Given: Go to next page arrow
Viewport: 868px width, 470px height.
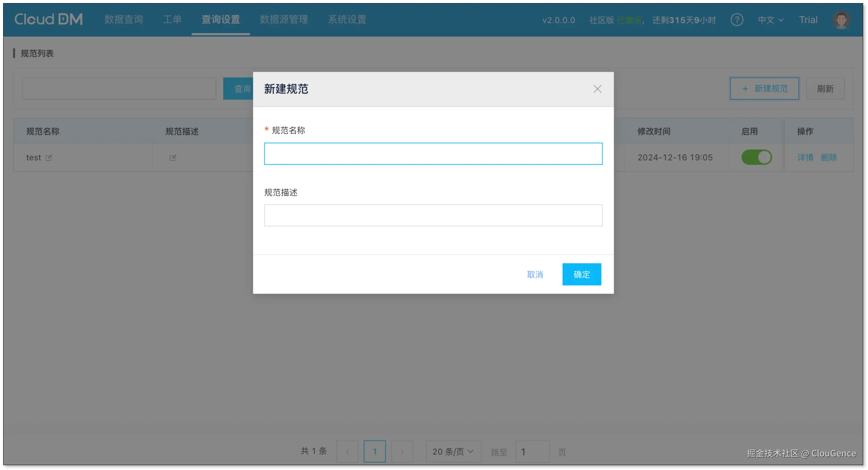Looking at the screenshot, I should pyautogui.click(x=402, y=452).
